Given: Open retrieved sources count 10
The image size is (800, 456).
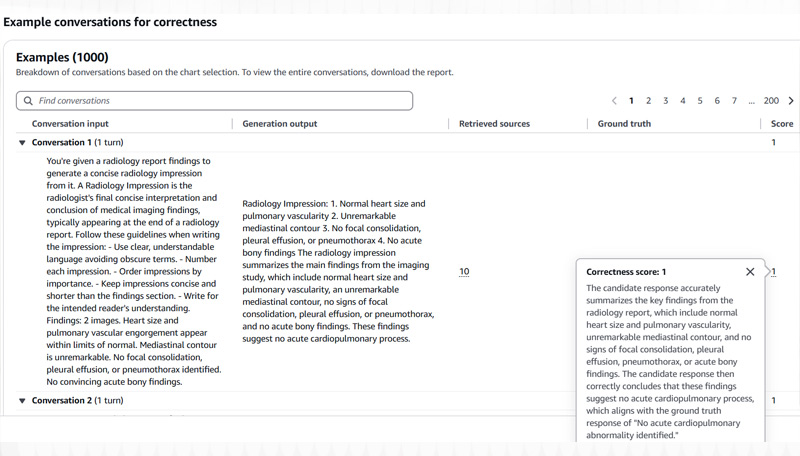Looking at the screenshot, I should (464, 272).
